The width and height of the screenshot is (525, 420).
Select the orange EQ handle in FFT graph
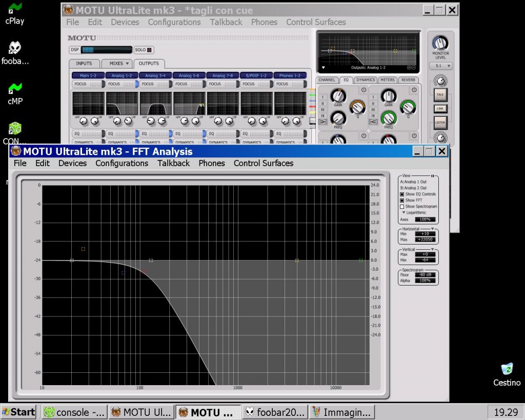(x=84, y=249)
